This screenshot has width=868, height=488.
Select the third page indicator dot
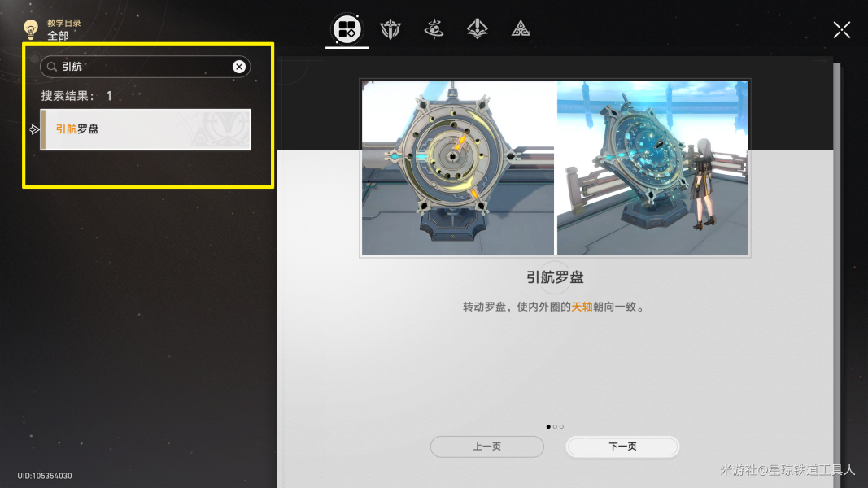point(561,426)
